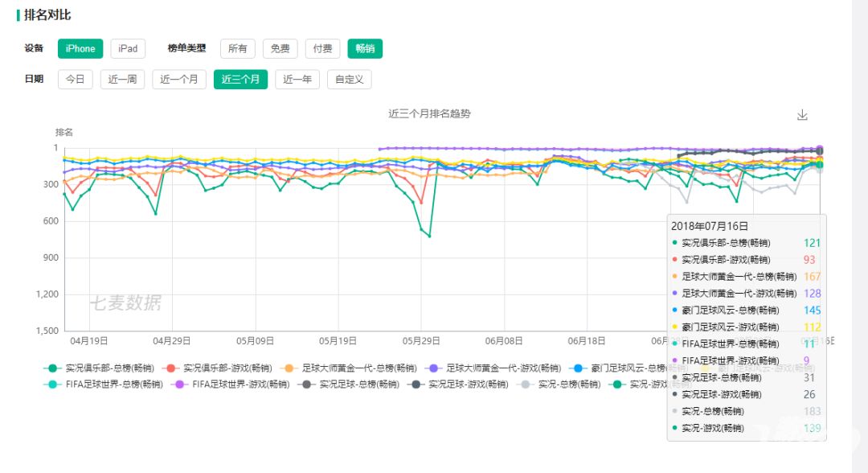The height and width of the screenshot is (473, 868).
Task: Set date range to 近一周
Action: [x=121, y=79]
